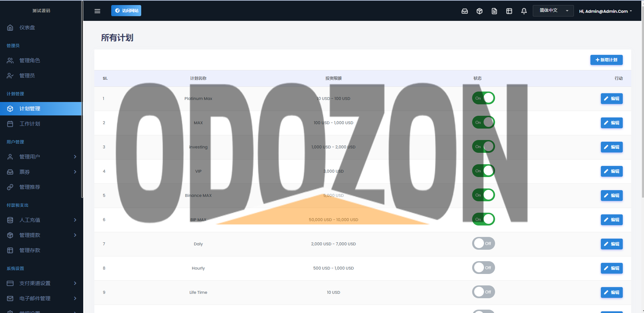Open 工作计划 menu item
The image size is (644, 313).
[41, 124]
